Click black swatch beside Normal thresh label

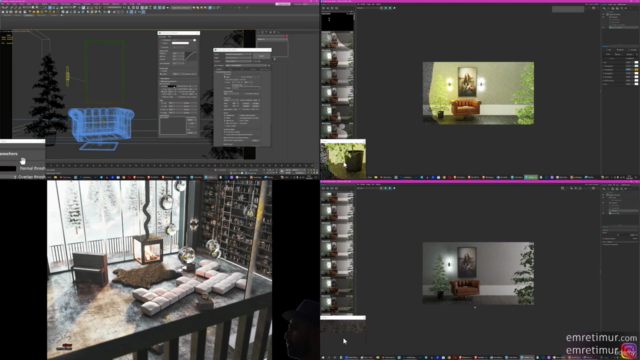[x=8, y=168]
